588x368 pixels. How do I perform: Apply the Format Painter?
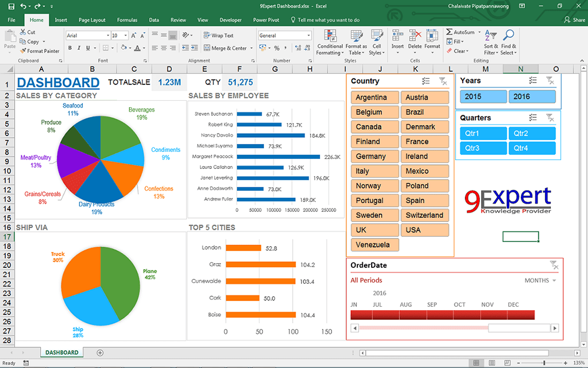point(39,51)
